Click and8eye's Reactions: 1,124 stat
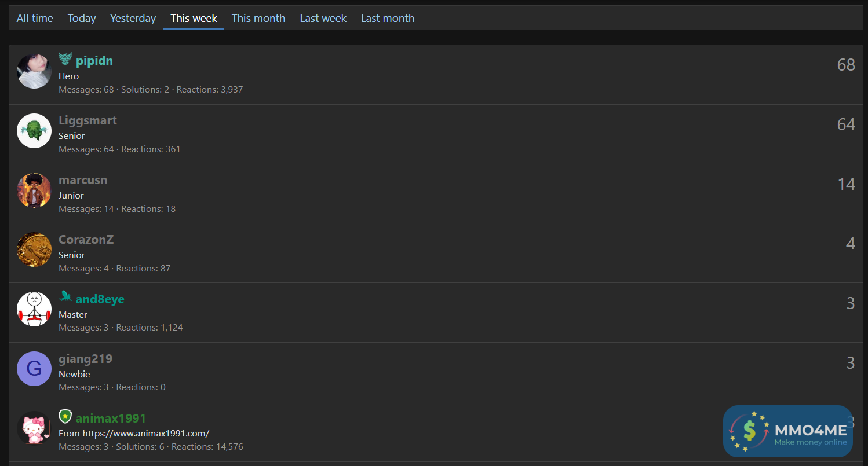The image size is (868, 466). click(x=149, y=328)
